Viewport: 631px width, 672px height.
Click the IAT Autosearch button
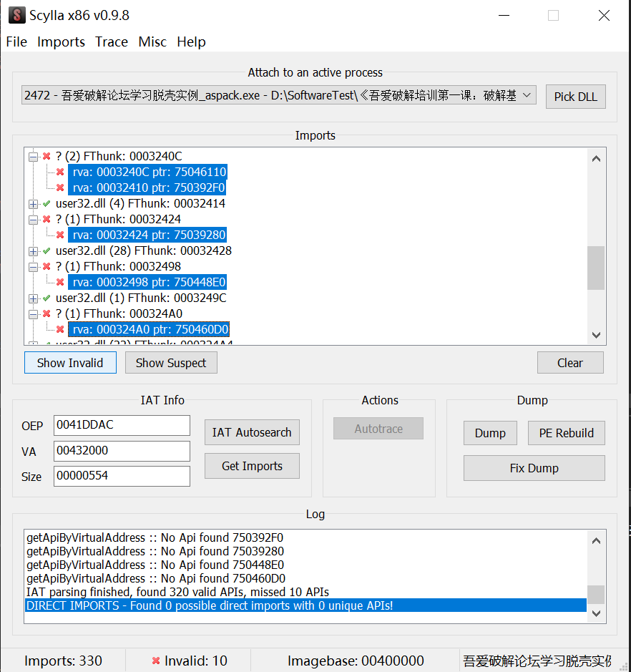252,432
